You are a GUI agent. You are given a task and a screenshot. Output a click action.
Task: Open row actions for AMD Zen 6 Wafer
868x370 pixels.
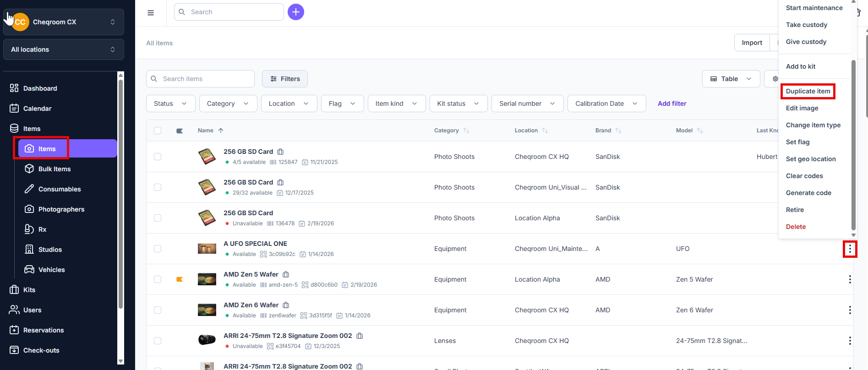850,310
